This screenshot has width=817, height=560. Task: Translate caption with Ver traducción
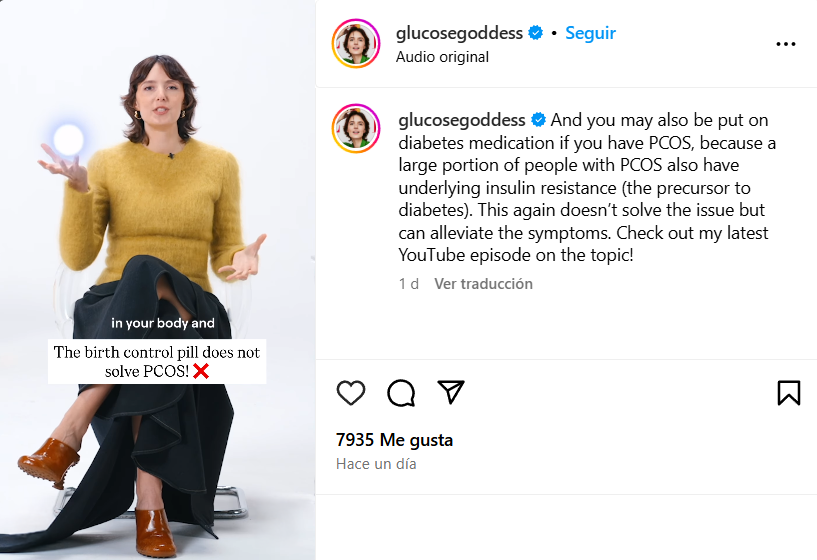pyautogui.click(x=484, y=284)
